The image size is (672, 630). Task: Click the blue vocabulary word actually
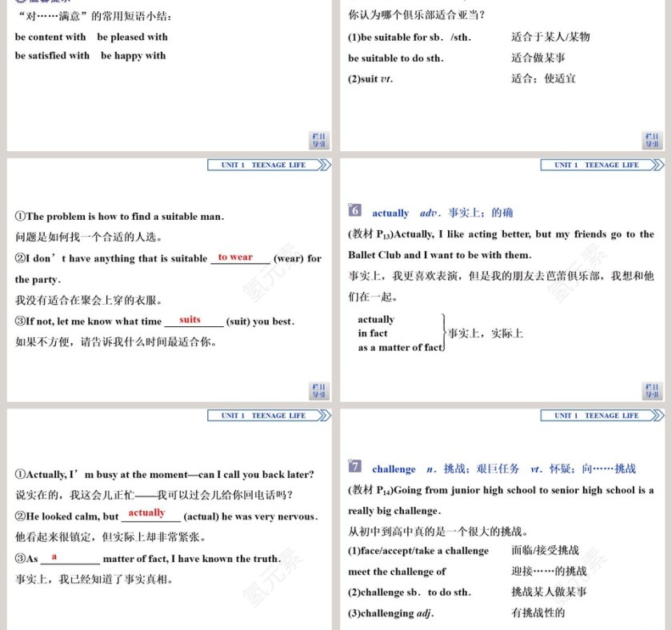pos(390,213)
